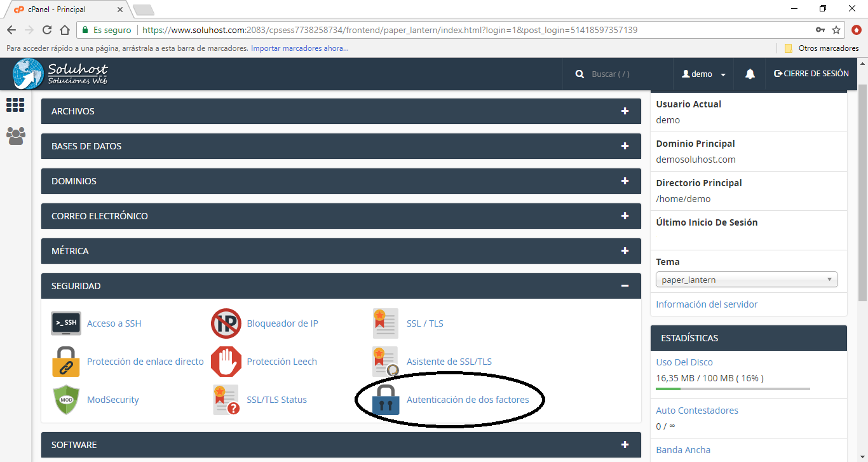Open the Protección Leech hand icon
The height and width of the screenshot is (462, 868).
[x=226, y=362]
